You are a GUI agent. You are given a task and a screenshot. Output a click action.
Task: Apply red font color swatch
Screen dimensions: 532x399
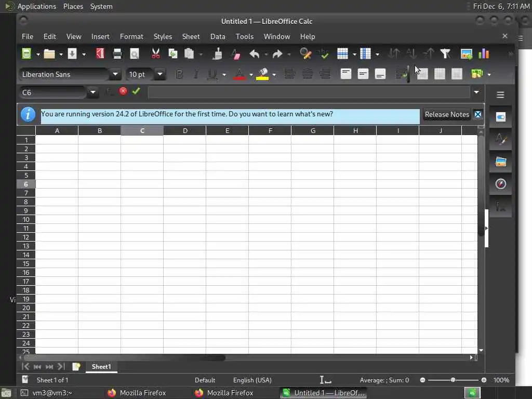(239, 74)
